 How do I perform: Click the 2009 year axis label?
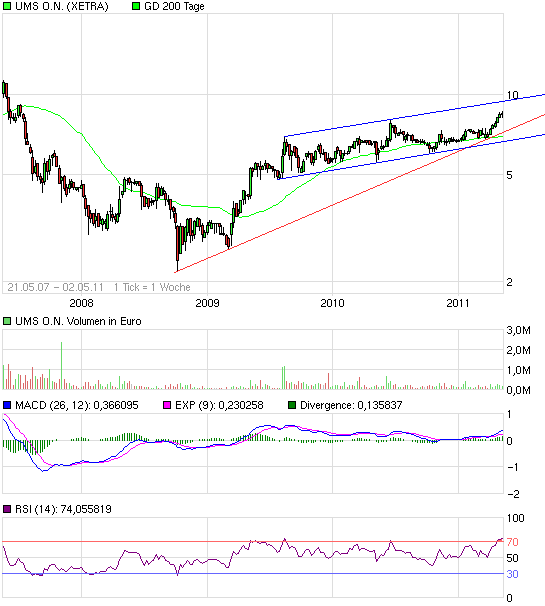click(x=207, y=303)
